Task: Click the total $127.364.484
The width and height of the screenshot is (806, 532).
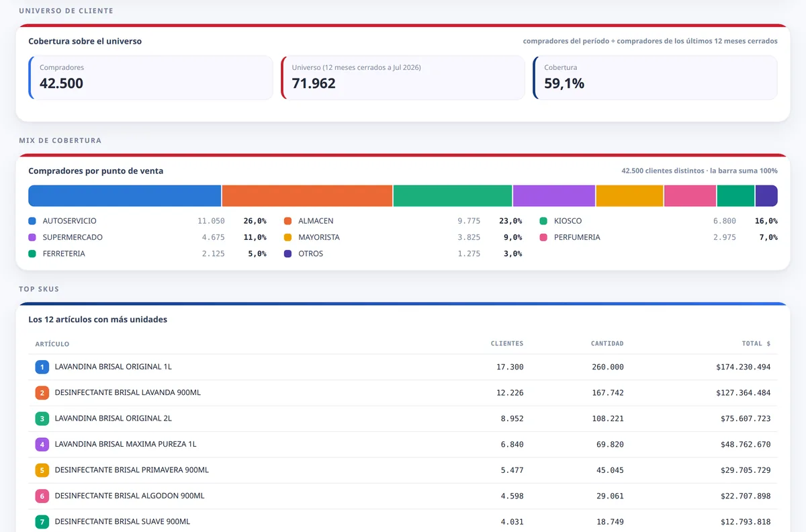Action: click(x=744, y=392)
